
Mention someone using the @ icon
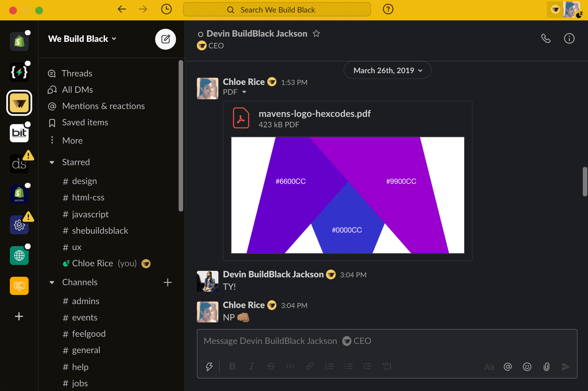[x=508, y=366]
